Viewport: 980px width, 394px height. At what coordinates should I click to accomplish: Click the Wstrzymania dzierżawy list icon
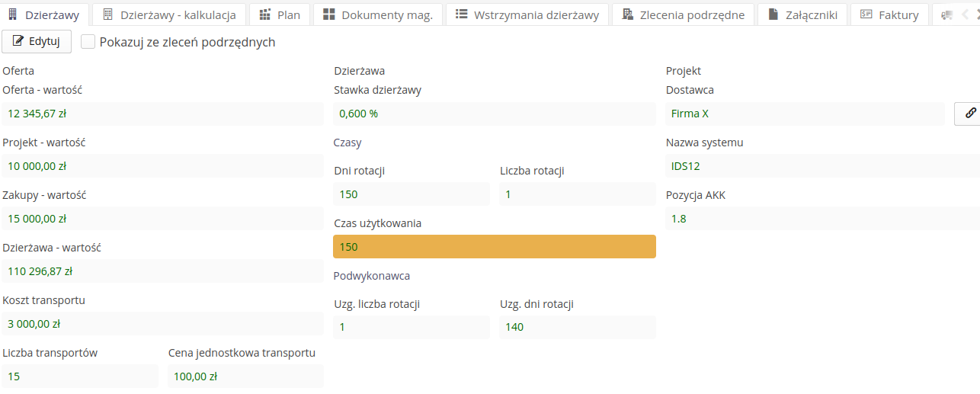(x=461, y=14)
